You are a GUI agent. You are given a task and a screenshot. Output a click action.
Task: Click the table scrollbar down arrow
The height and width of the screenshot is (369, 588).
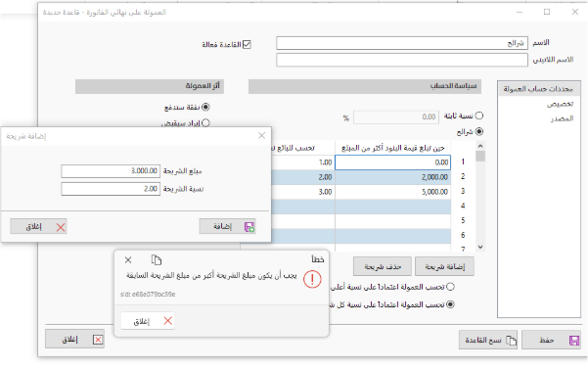(x=480, y=247)
